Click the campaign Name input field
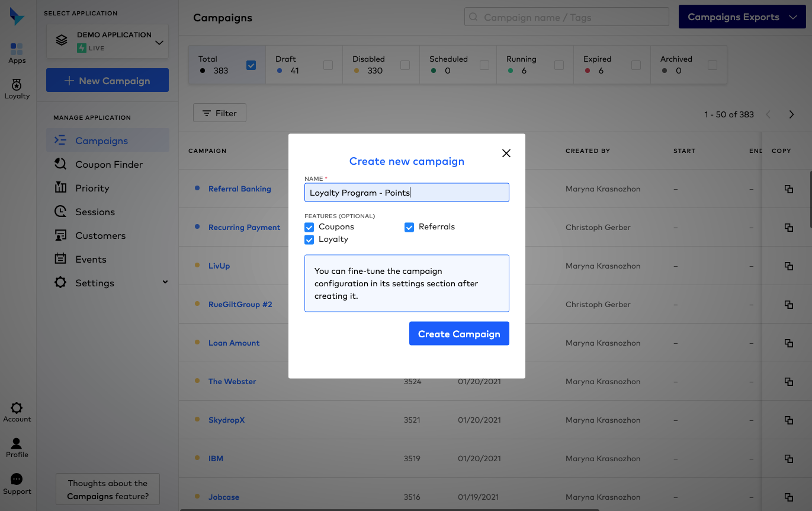 pyautogui.click(x=406, y=193)
